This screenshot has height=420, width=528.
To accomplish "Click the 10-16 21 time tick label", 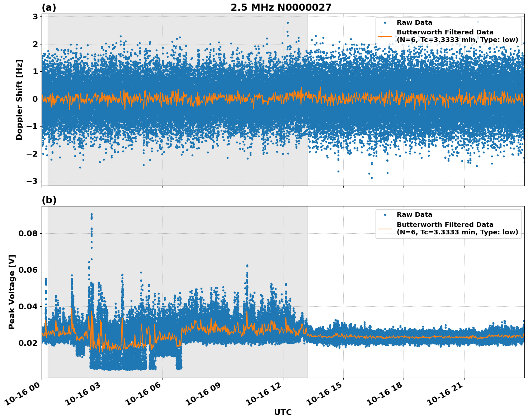I will 447,395.
